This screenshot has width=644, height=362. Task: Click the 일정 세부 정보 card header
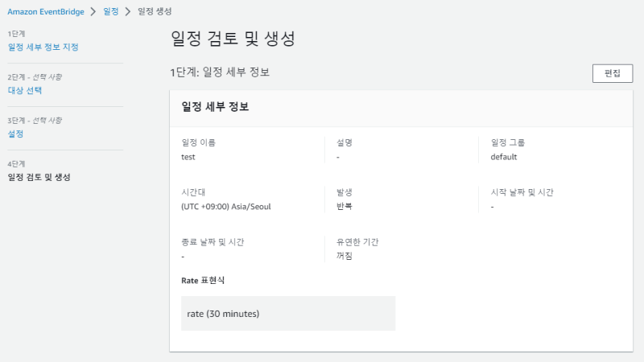(215, 107)
